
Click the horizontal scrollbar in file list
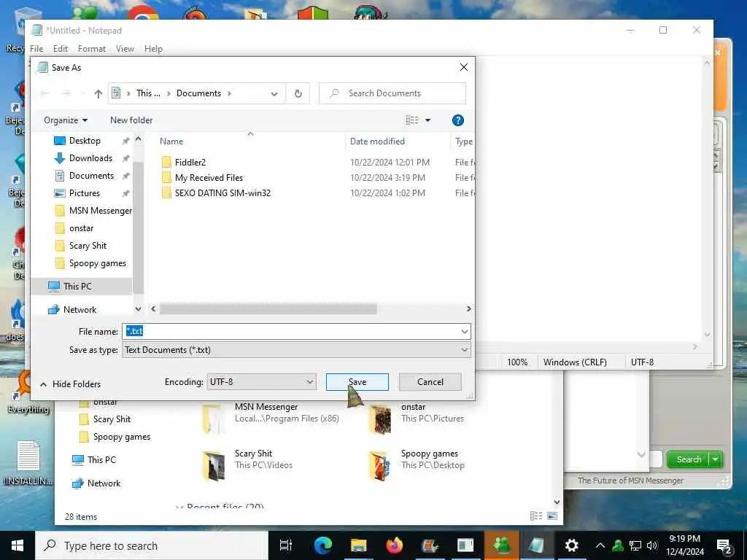pyautogui.click(x=268, y=309)
